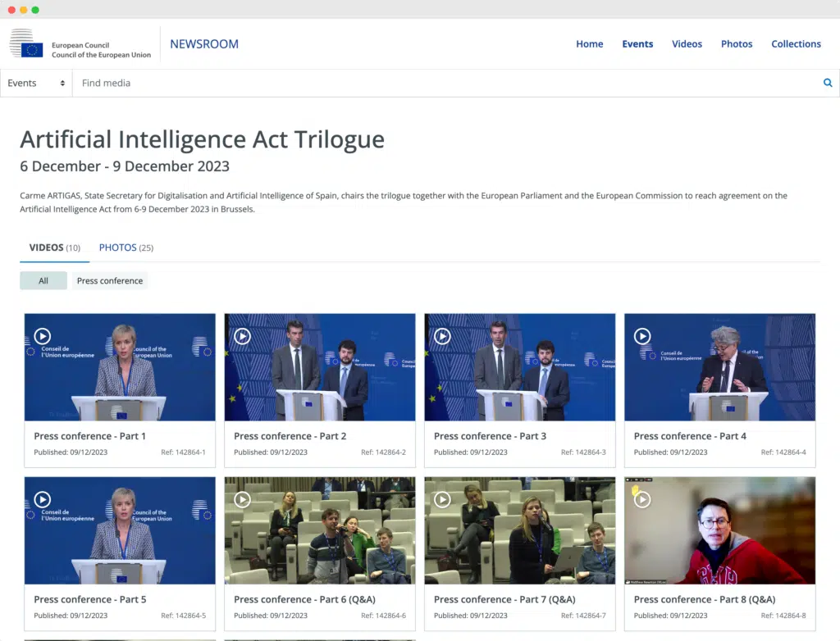
Task: Open Press conference - Part 6 (Q&A) title
Action: pyautogui.click(x=304, y=599)
